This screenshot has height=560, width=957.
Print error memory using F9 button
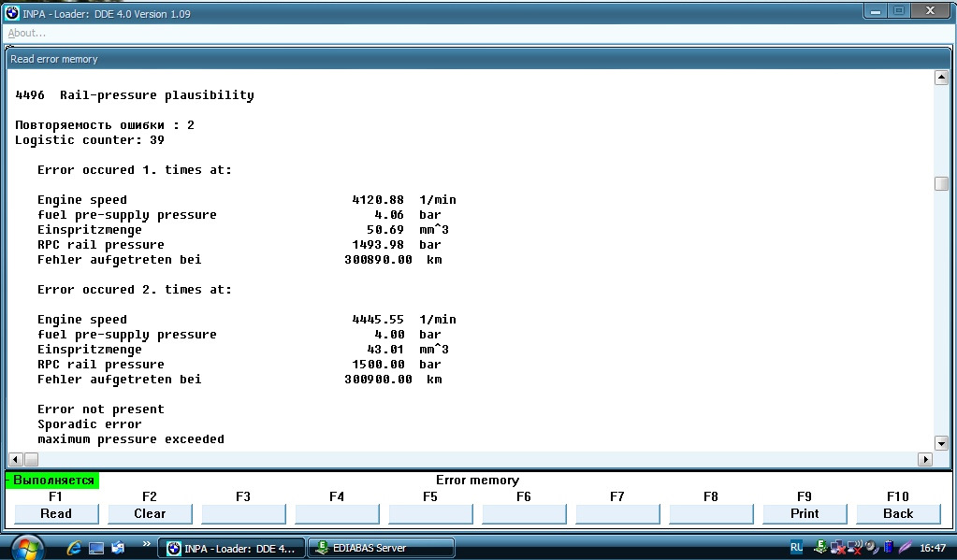[805, 513]
